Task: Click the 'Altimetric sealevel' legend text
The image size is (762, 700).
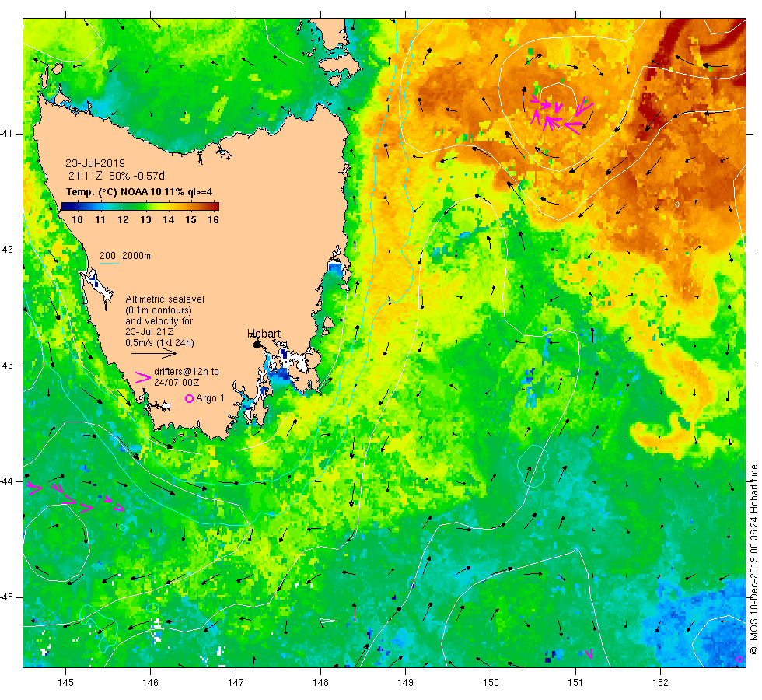Action: click(165, 299)
